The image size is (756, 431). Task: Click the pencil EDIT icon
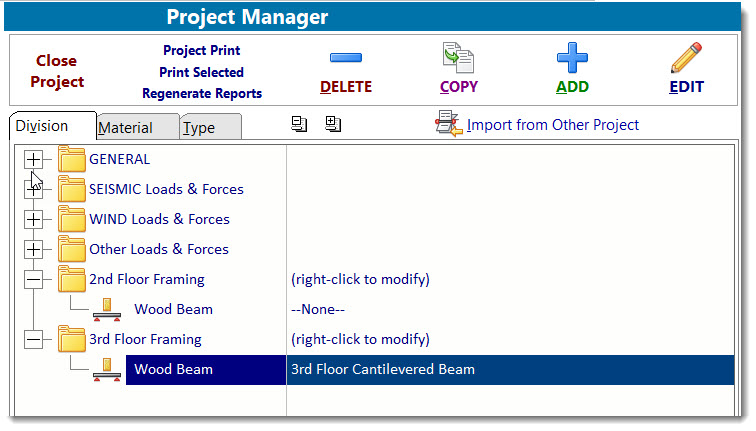point(686,59)
